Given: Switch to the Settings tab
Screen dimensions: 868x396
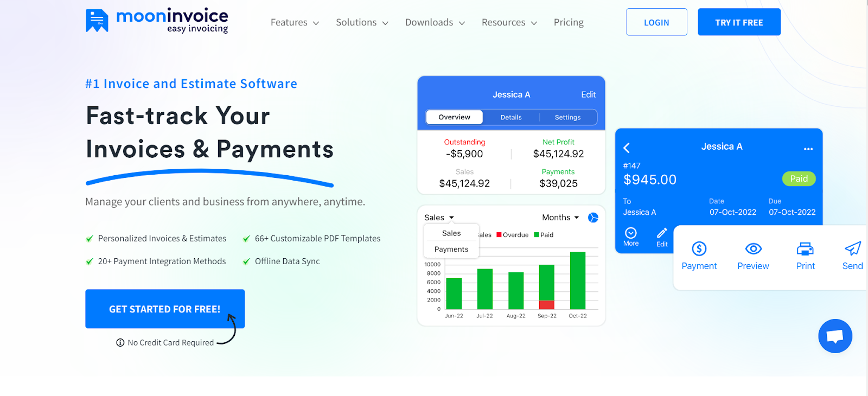Looking at the screenshot, I should [568, 117].
